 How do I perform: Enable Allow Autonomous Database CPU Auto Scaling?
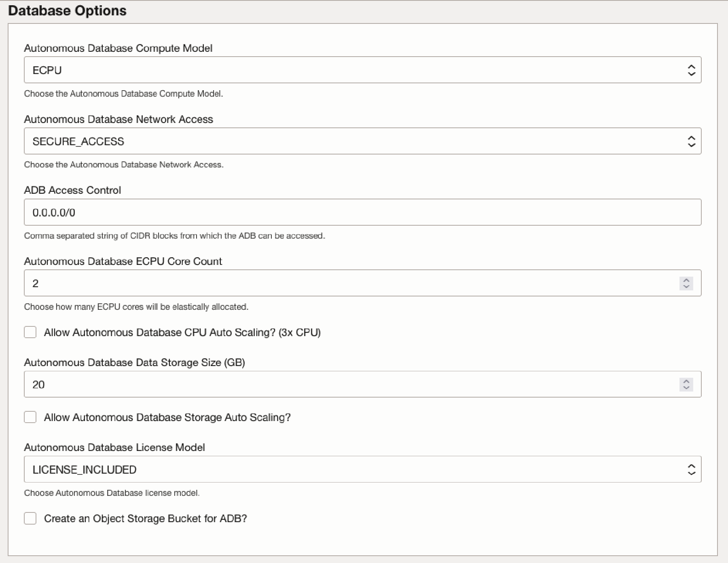[30, 332]
